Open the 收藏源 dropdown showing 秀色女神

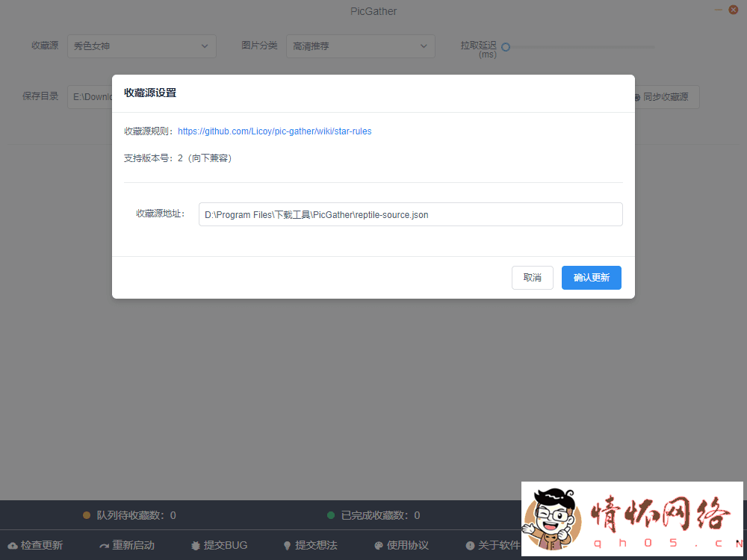pos(141,46)
